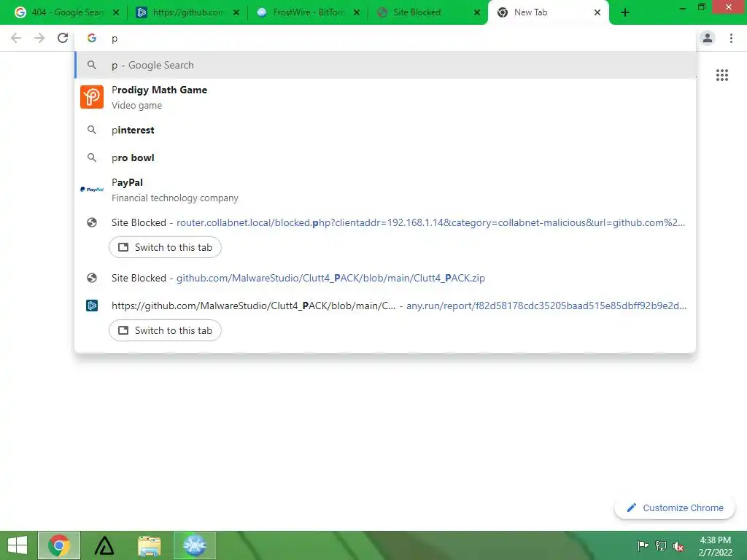The height and width of the screenshot is (560, 747).
Task: Click the Prodigy Math Game icon
Action: click(x=92, y=97)
